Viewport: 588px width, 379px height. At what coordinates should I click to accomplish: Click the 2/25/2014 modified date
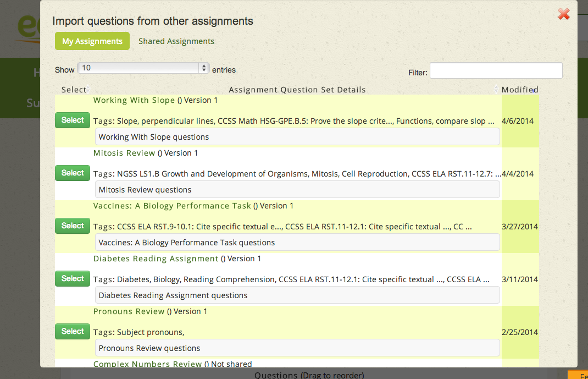[520, 332]
